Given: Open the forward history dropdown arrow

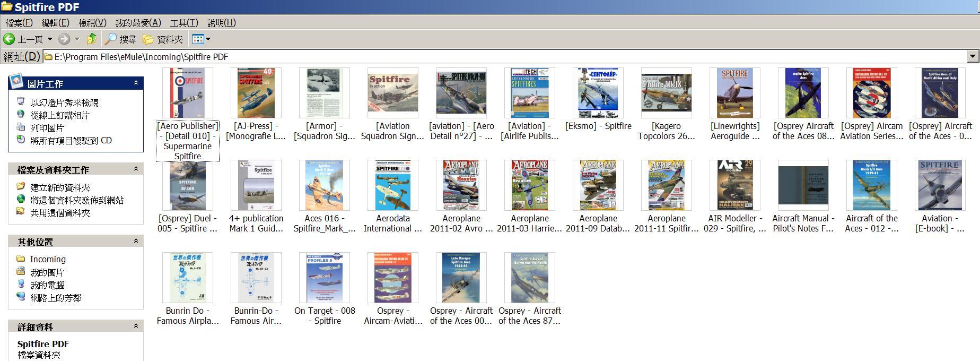Looking at the screenshot, I should [77, 39].
